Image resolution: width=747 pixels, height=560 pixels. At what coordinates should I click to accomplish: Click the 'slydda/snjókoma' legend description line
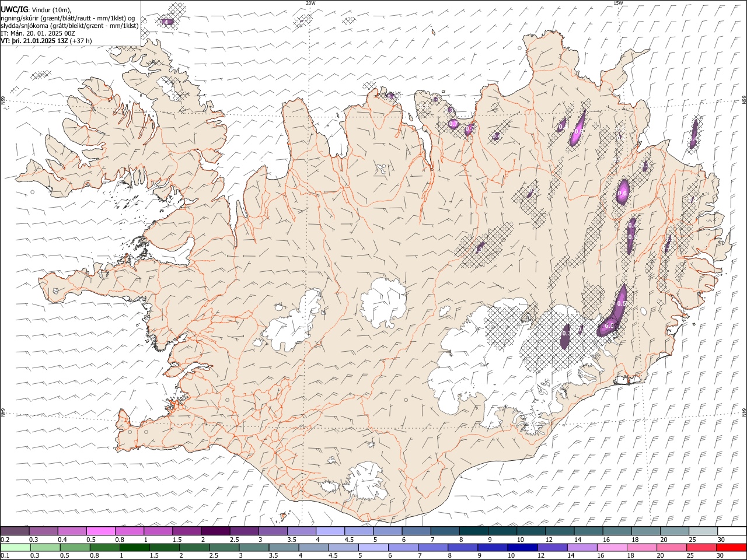tap(69, 26)
